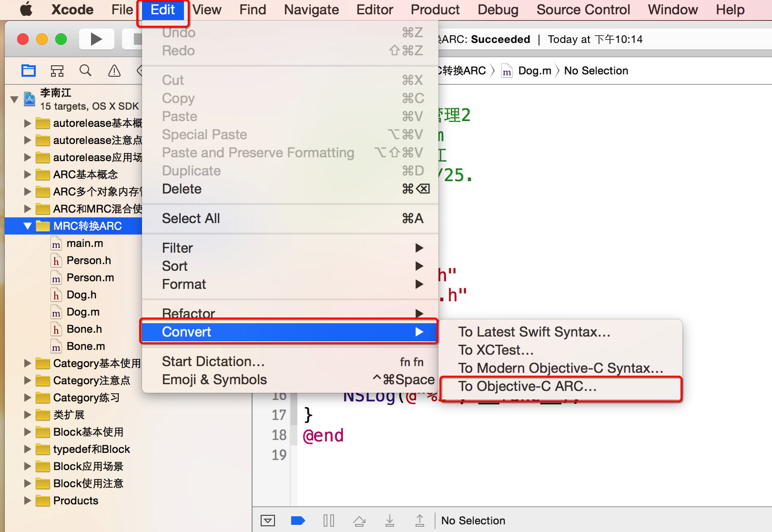
Task: Toggle the debug area hide button
Action: tap(268, 521)
